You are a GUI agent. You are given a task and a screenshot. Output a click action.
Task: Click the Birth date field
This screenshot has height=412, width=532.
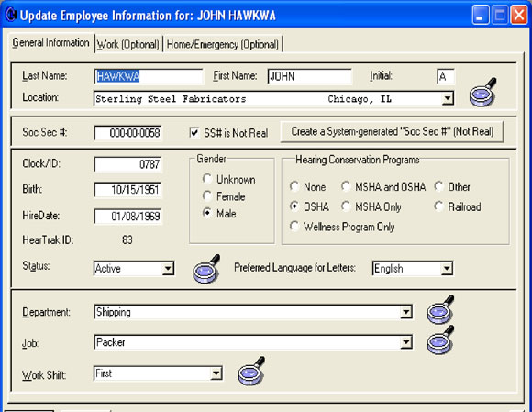click(x=127, y=190)
